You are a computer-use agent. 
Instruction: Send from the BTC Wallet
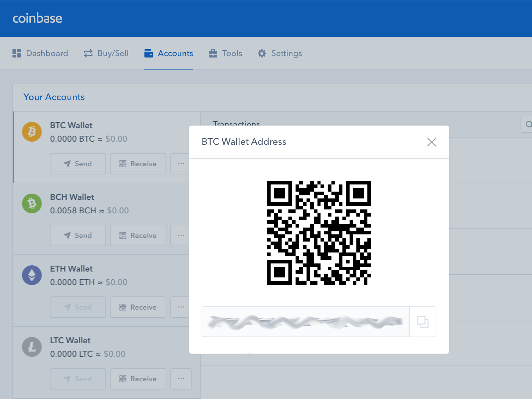(x=78, y=164)
